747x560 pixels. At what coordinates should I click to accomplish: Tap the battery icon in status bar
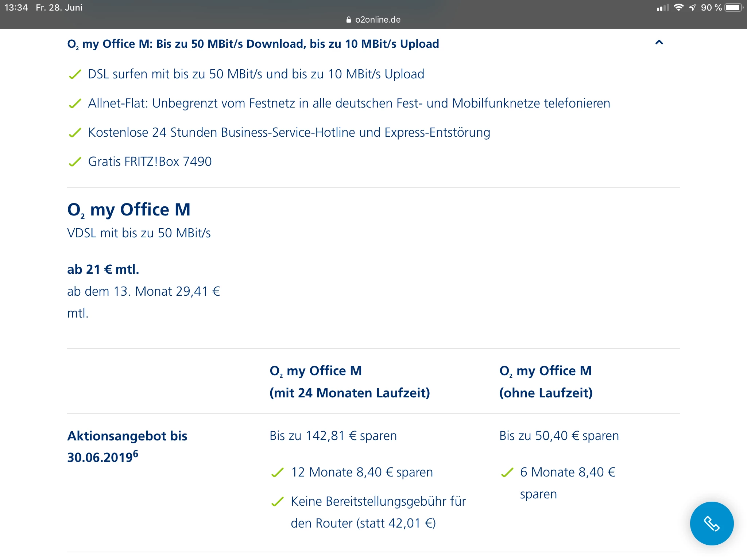734,7
